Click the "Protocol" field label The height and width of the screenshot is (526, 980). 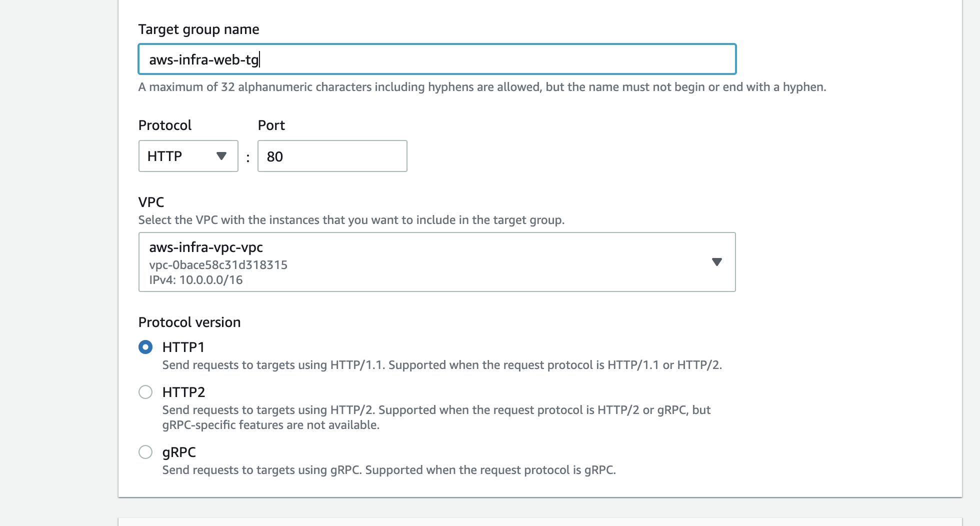(164, 125)
